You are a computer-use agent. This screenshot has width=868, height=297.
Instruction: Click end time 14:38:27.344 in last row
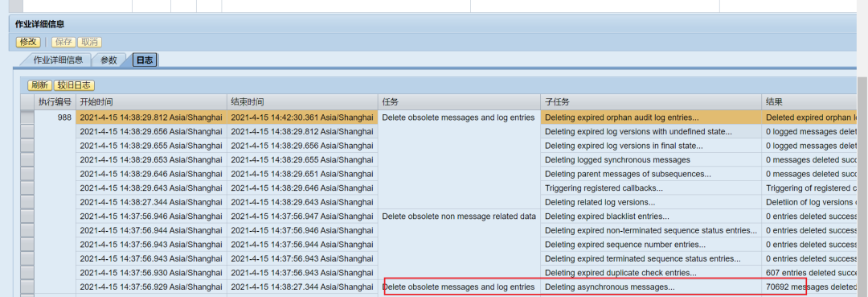click(x=302, y=287)
